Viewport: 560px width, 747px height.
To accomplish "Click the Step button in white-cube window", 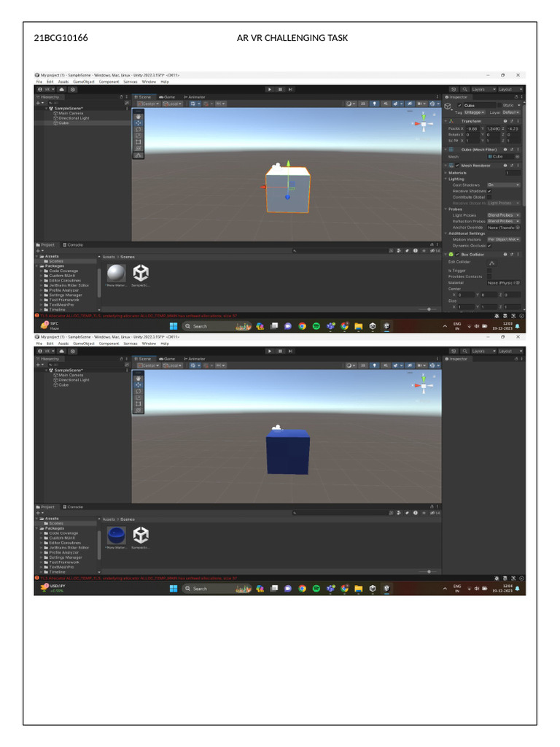I will [290, 90].
